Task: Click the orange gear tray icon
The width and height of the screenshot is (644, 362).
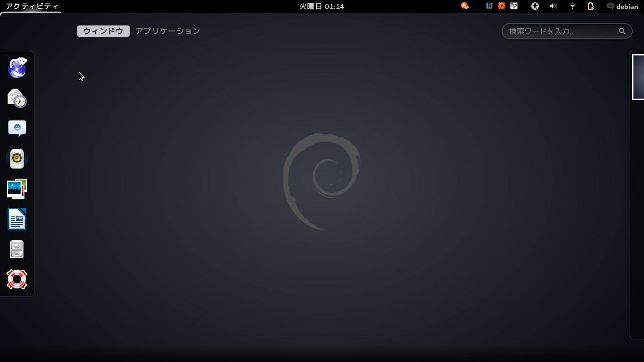Action: [502, 6]
